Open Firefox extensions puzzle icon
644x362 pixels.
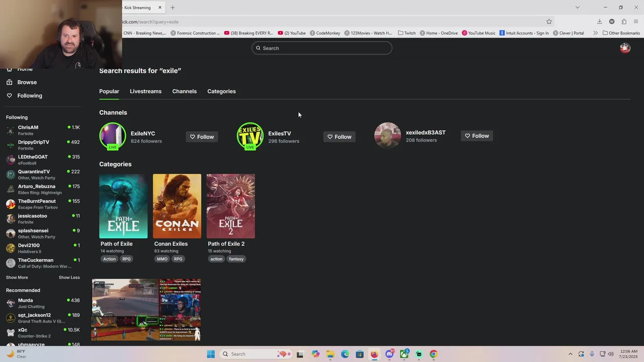tap(624, 22)
